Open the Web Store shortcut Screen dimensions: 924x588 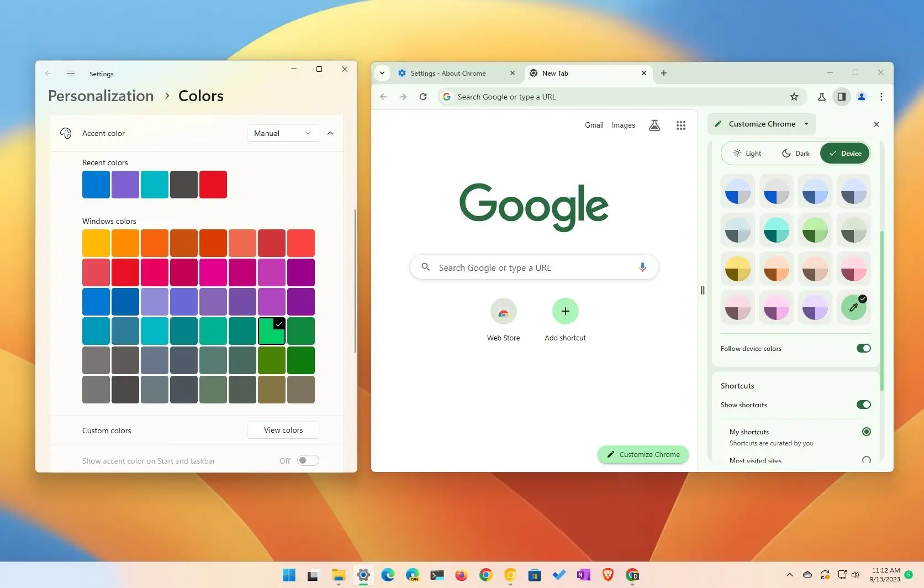503,321
